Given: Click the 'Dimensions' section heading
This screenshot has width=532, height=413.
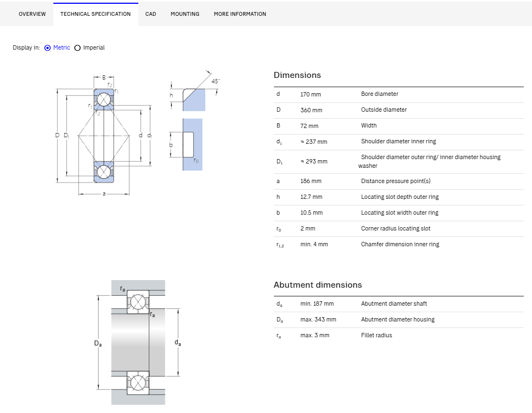Looking at the screenshot, I should pyautogui.click(x=297, y=75).
